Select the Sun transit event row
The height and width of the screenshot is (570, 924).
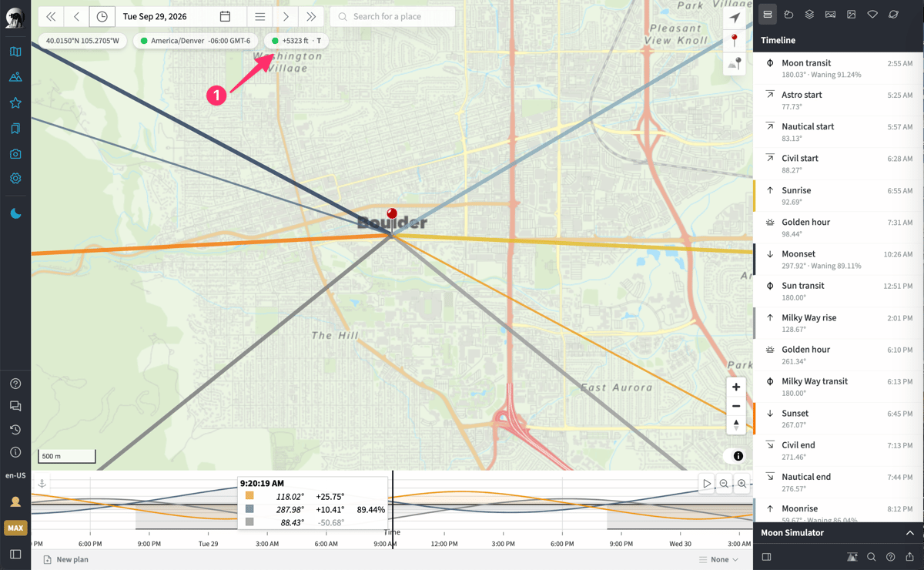(839, 291)
